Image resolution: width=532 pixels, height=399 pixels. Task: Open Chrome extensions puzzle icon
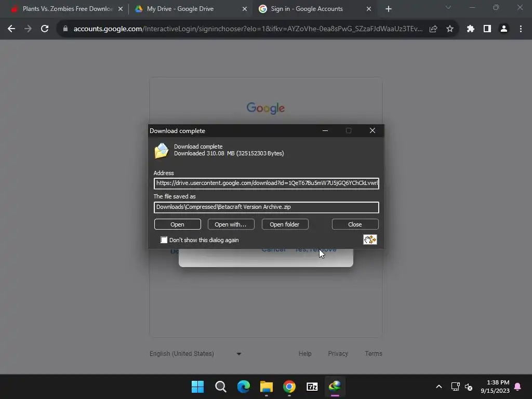click(x=471, y=29)
